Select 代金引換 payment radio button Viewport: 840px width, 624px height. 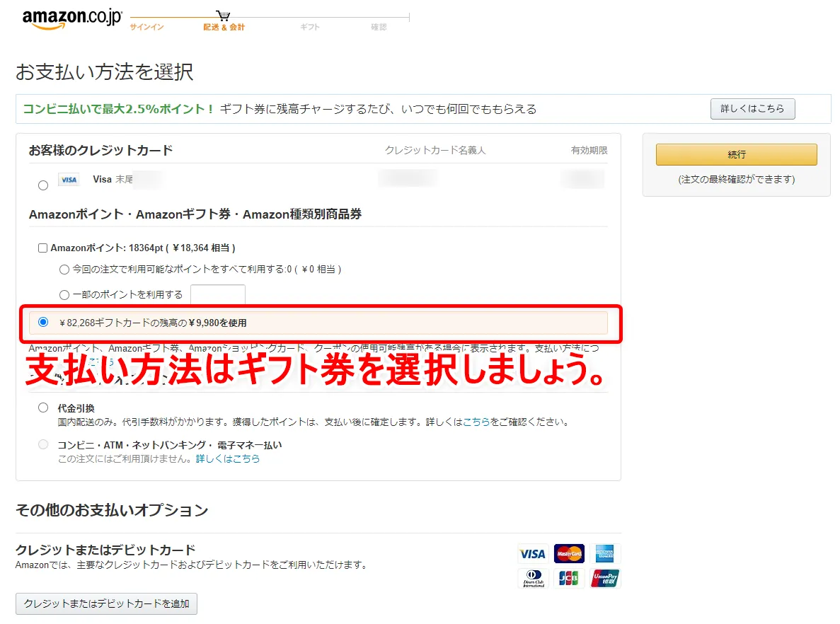43,408
